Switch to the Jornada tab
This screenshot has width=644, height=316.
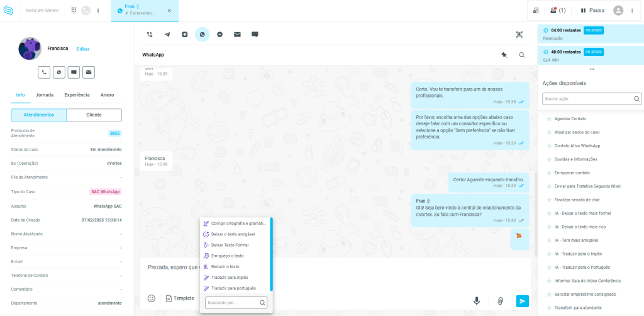[x=45, y=95]
